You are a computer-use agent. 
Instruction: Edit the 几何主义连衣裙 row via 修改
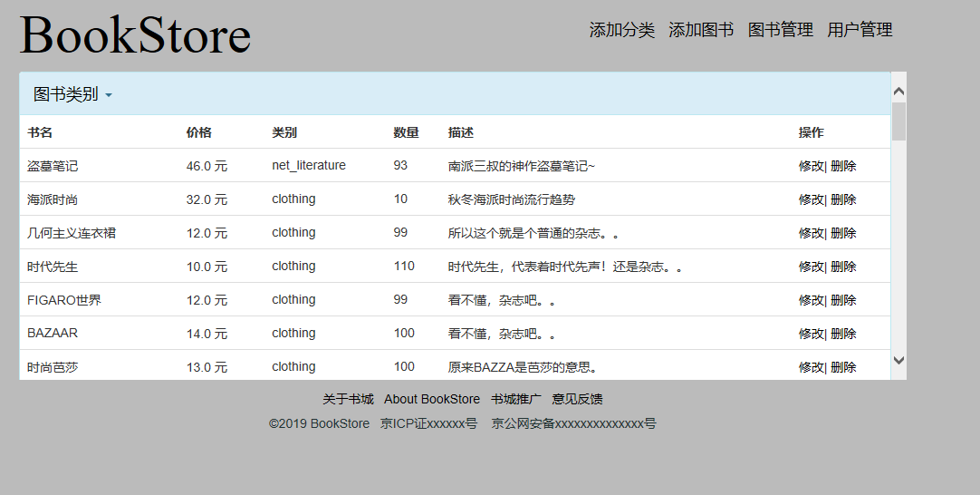[812, 233]
